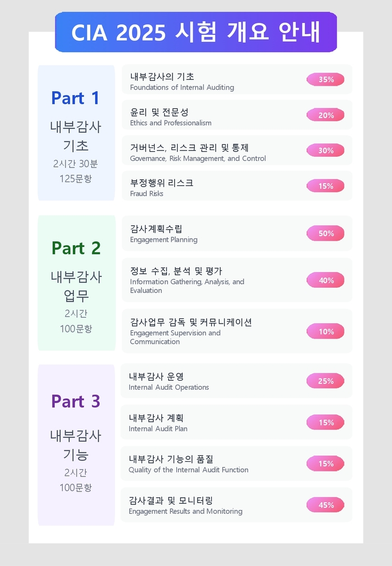The width and height of the screenshot is (392, 566).
Task: Open the Ethics and Professionalism row
Action: pyautogui.click(x=237, y=115)
